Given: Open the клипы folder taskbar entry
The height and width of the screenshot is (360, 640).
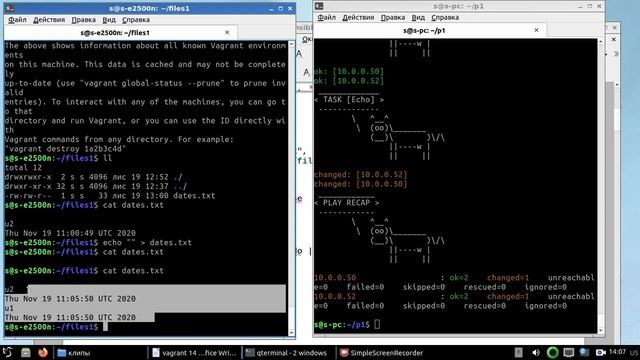Looking at the screenshot, I should coord(100,353).
